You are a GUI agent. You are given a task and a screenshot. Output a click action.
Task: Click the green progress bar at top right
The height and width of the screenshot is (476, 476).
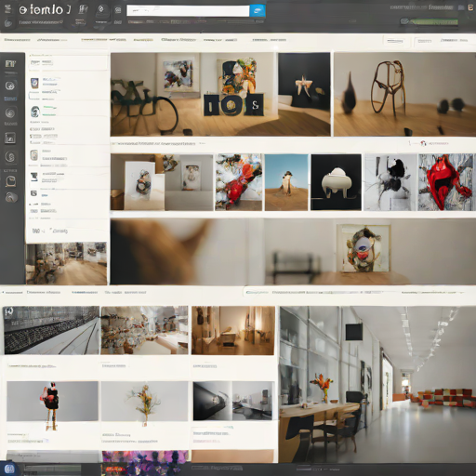[x=430, y=21]
